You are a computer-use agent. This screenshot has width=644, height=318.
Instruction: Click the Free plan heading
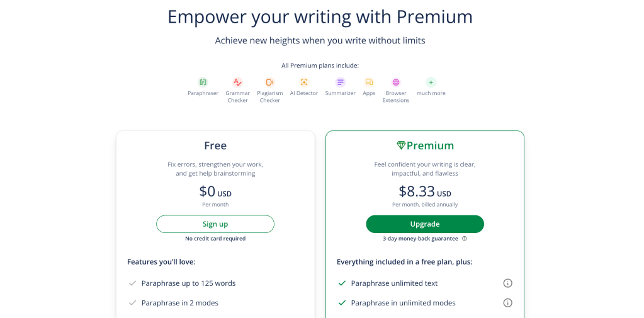pyautogui.click(x=215, y=145)
